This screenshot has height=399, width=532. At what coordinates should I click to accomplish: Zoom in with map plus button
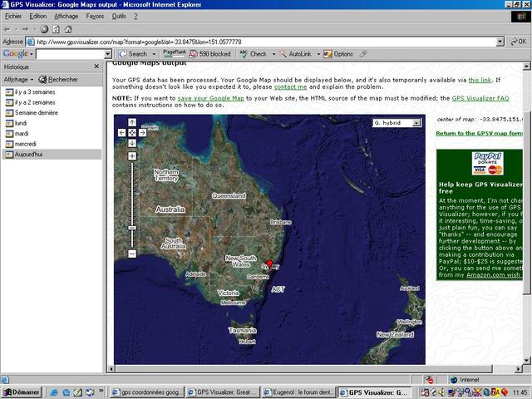click(x=132, y=156)
